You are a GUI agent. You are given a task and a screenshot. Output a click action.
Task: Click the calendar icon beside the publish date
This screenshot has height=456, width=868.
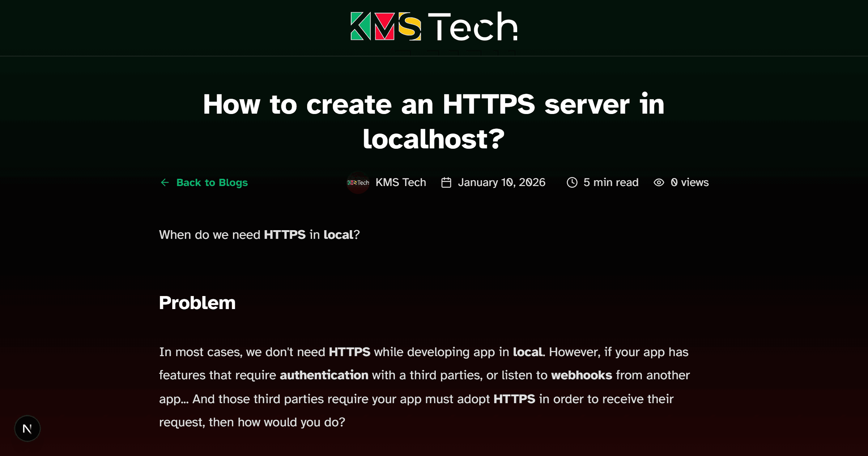point(446,182)
